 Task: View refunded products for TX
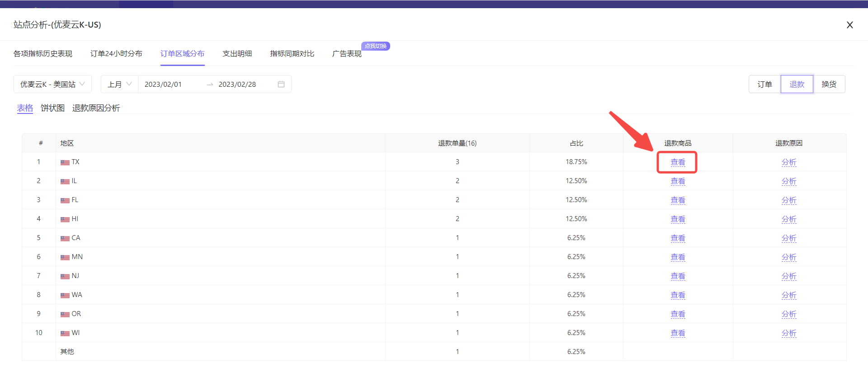[x=678, y=162]
